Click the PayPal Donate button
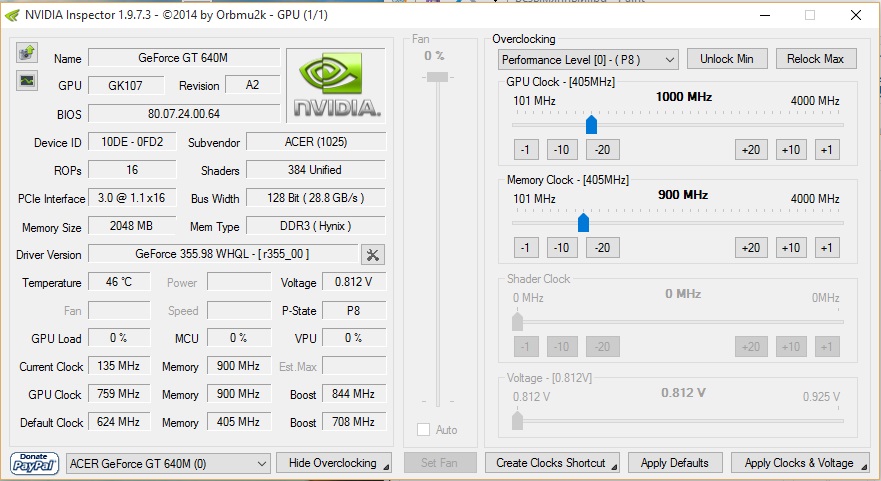This screenshot has width=881, height=481. [x=34, y=464]
